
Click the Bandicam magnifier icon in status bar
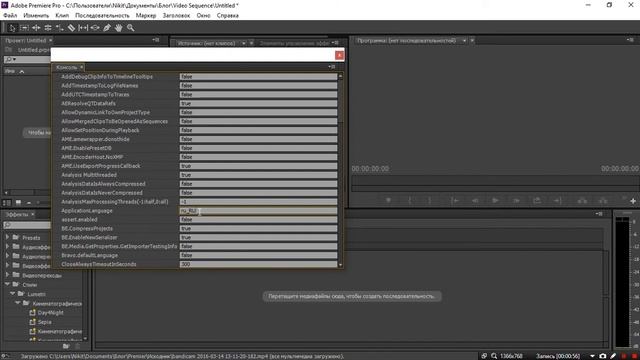click(x=494, y=356)
